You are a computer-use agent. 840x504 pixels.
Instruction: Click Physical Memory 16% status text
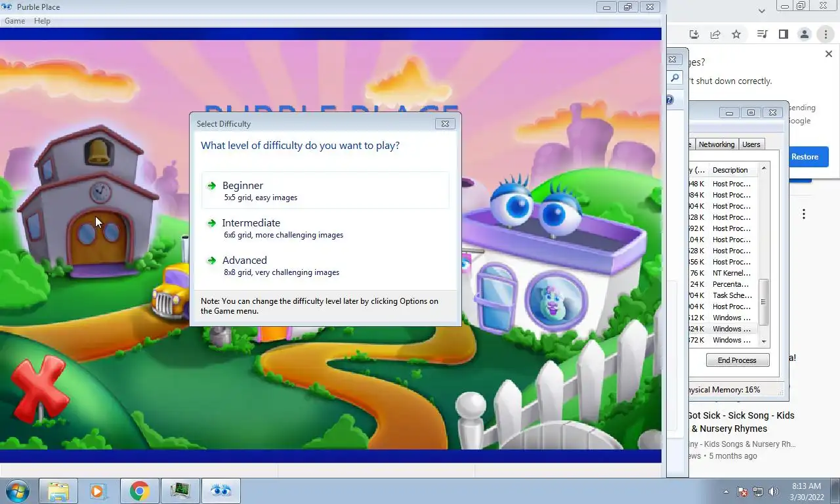(724, 390)
